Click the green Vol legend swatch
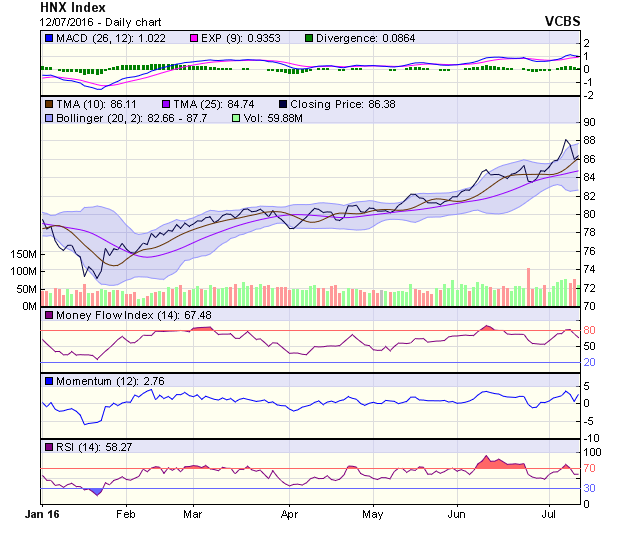 click(x=237, y=118)
